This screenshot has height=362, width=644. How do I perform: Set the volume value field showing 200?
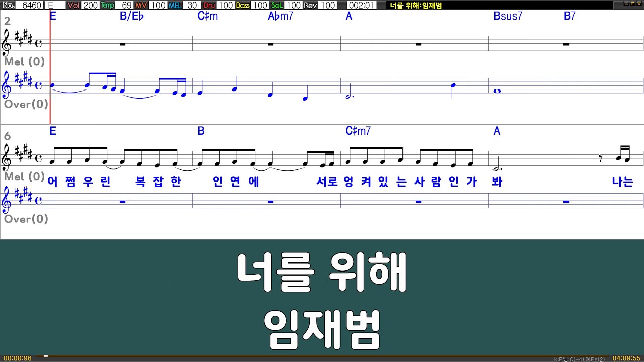(x=90, y=5)
